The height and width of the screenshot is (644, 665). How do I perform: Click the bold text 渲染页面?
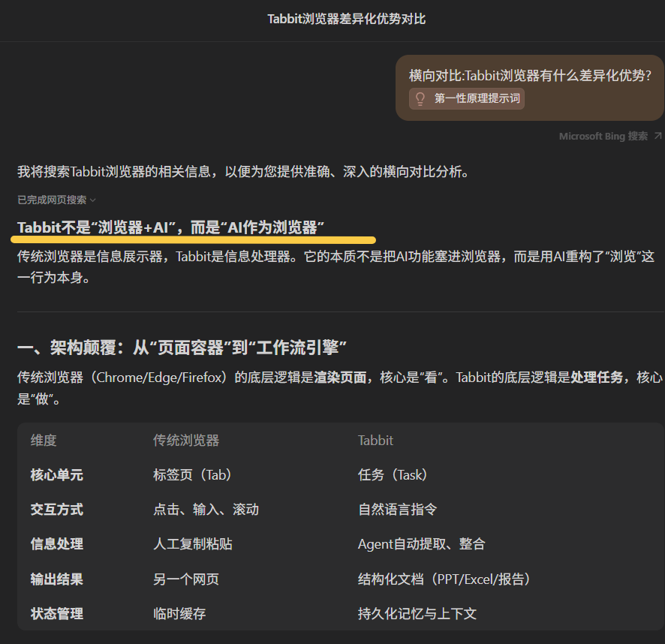coord(340,377)
